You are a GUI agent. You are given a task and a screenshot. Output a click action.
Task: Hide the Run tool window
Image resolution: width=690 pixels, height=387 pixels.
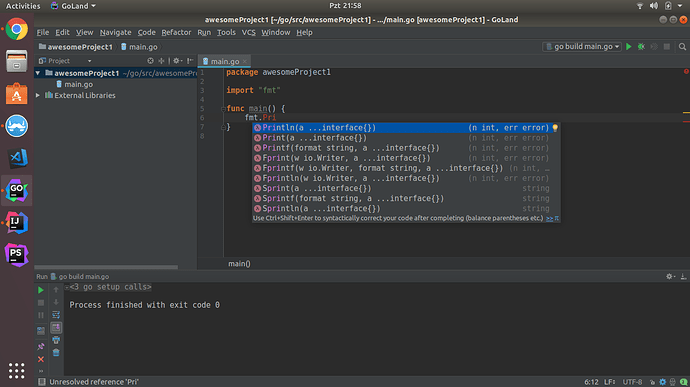coord(683,276)
